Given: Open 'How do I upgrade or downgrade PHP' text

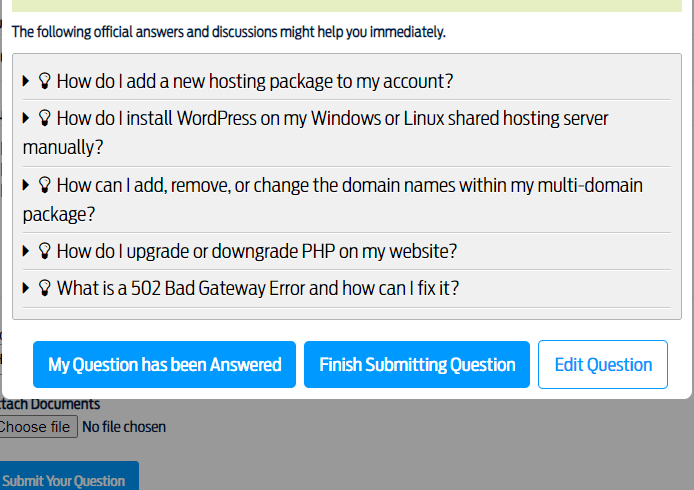Looking at the screenshot, I should pos(257,251).
